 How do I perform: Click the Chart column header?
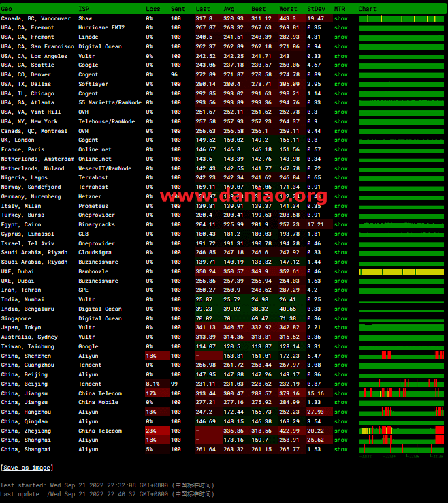click(x=367, y=9)
